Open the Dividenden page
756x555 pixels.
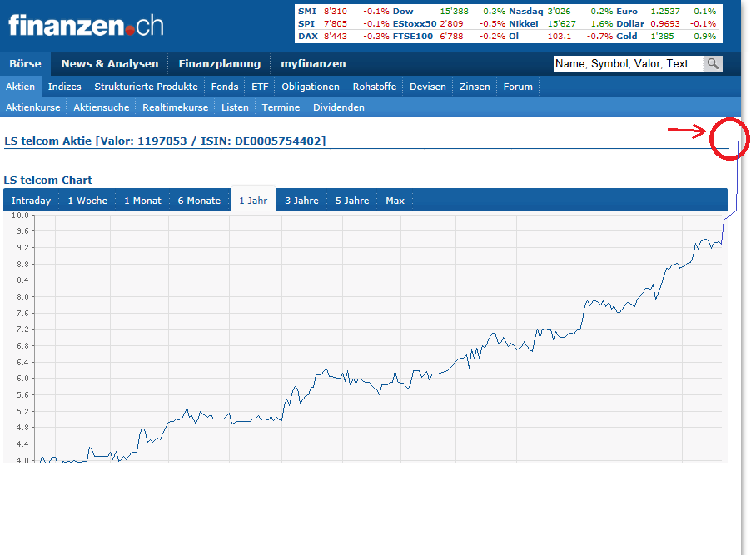[x=338, y=107]
